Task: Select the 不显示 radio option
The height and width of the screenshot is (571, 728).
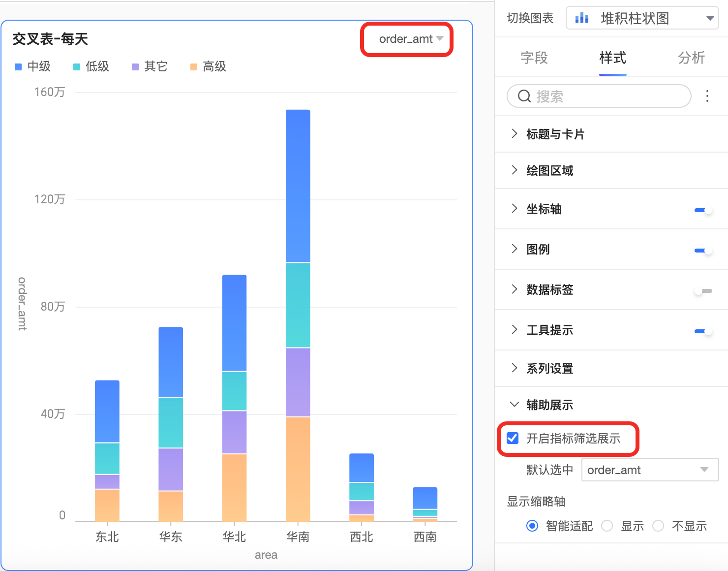Action: pos(658,526)
